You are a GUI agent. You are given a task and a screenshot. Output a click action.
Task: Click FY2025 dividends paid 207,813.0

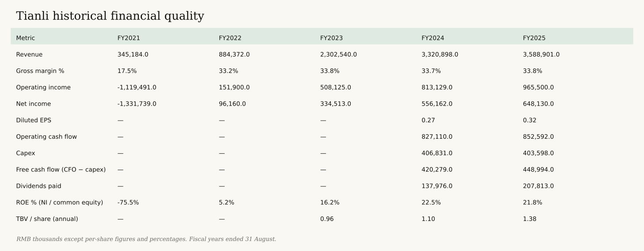[538, 186]
